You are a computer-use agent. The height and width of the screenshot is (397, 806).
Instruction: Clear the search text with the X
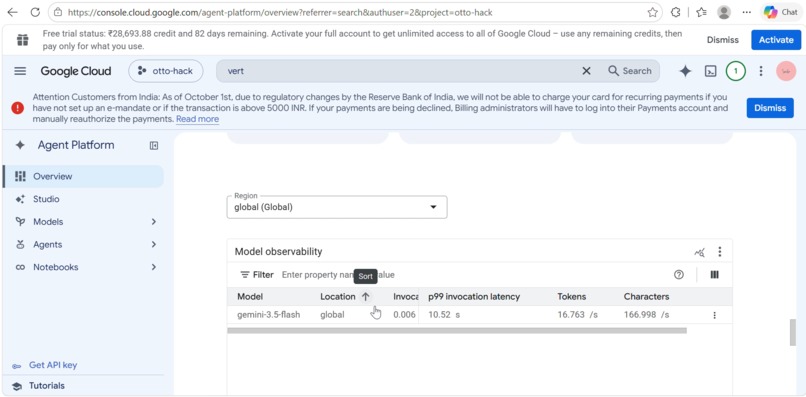(586, 71)
